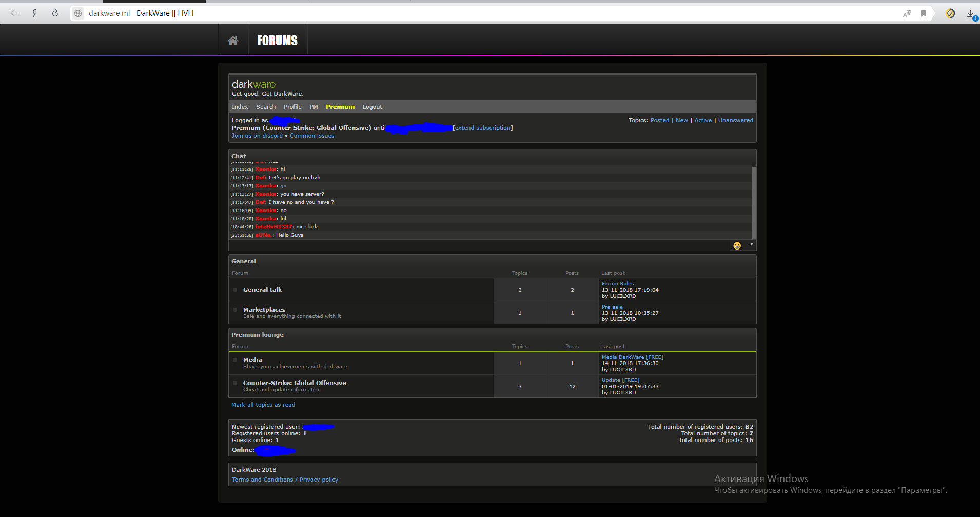The image size is (980, 517).
Task: Click the home icon in site header
Action: tap(233, 41)
